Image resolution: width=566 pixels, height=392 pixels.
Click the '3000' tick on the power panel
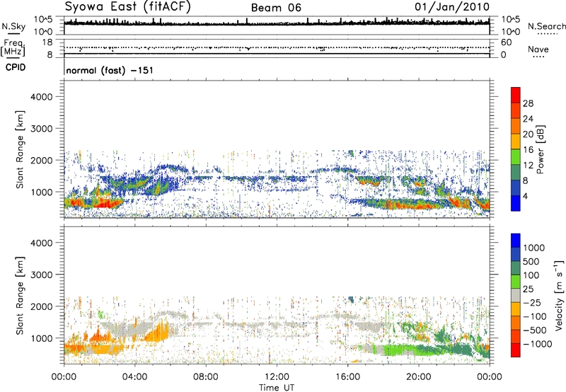[x=42, y=129]
